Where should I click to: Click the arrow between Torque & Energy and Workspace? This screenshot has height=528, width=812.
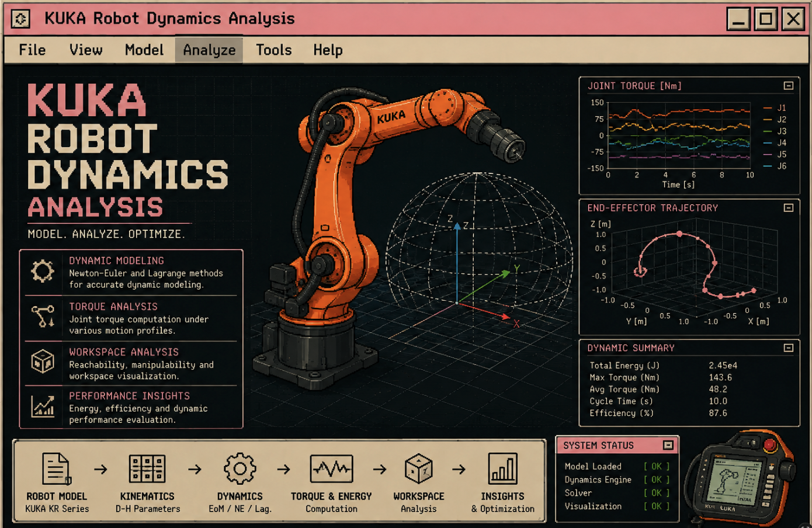(x=380, y=469)
